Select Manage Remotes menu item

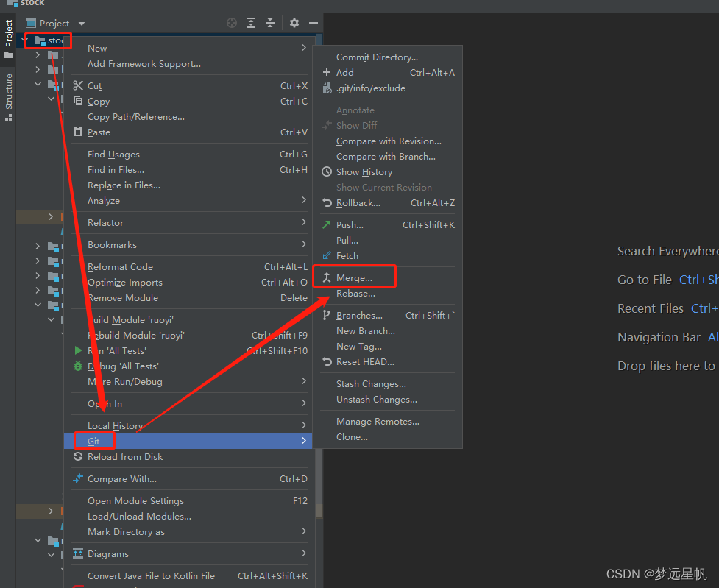click(x=388, y=422)
